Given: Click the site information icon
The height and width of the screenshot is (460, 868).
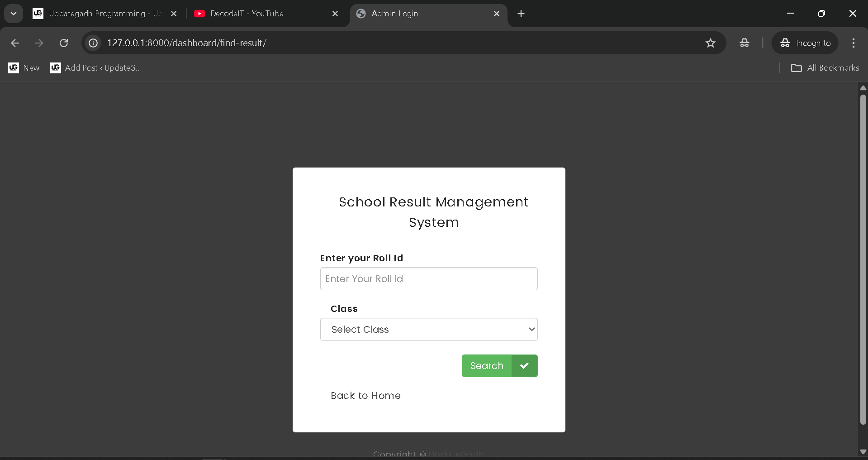Looking at the screenshot, I should point(93,43).
